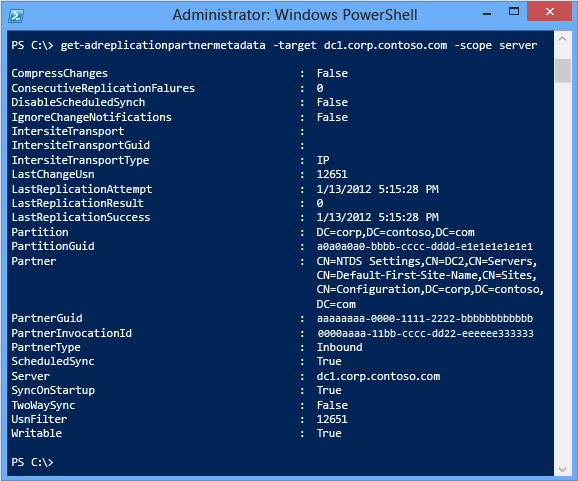
Task: Click the PartnerInvocationId value 0000aaaa-11bb
Action: 425,333
